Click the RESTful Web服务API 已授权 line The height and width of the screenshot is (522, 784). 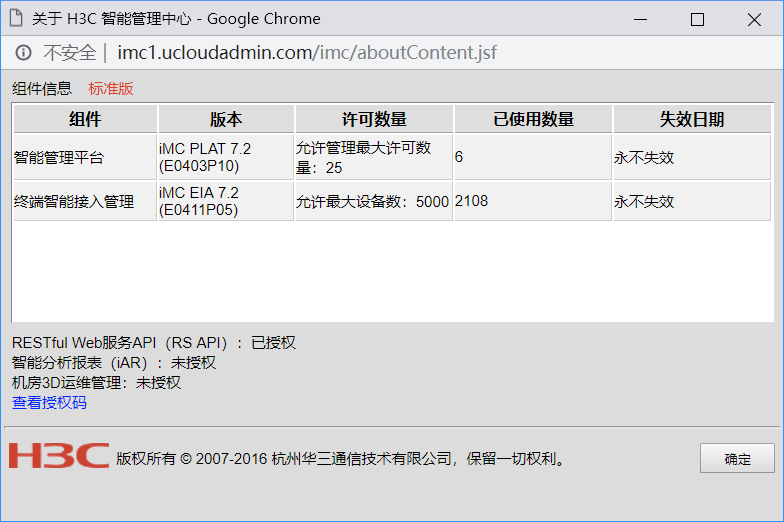tap(154, 342)
